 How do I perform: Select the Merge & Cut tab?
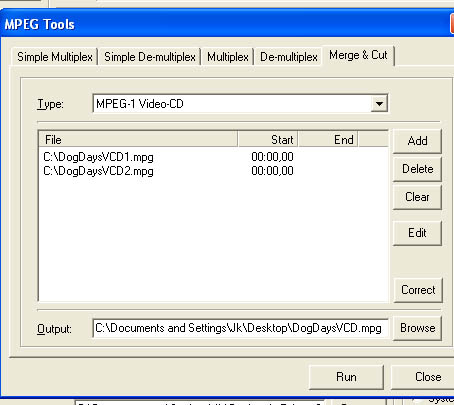tap(358, 55)
